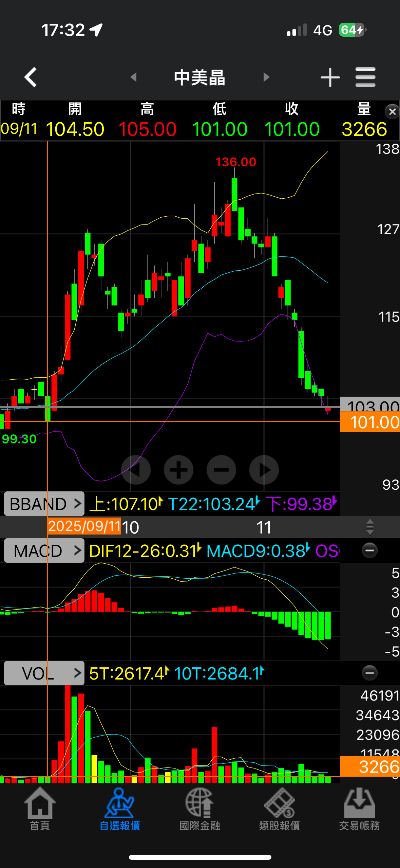This screenshot has height=868, width=400.
Task: Tap the month 11 label on date axis
Action: tap(264, 528)
